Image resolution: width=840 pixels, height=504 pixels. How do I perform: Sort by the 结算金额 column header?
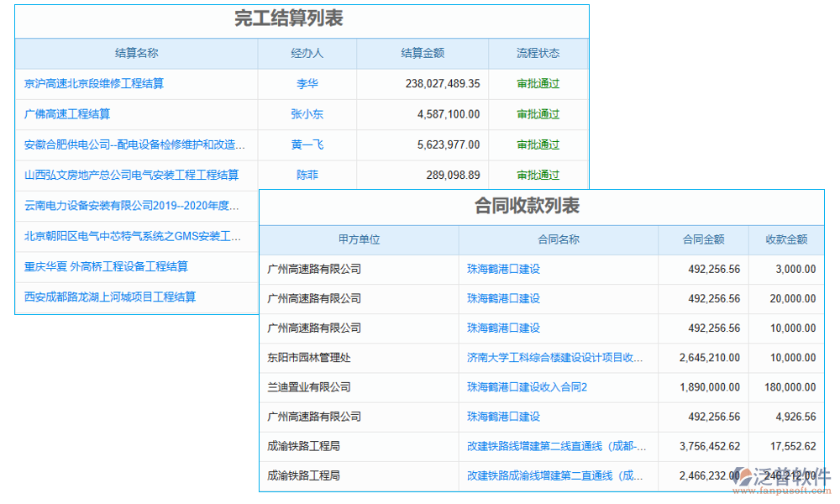pos(422,53)
